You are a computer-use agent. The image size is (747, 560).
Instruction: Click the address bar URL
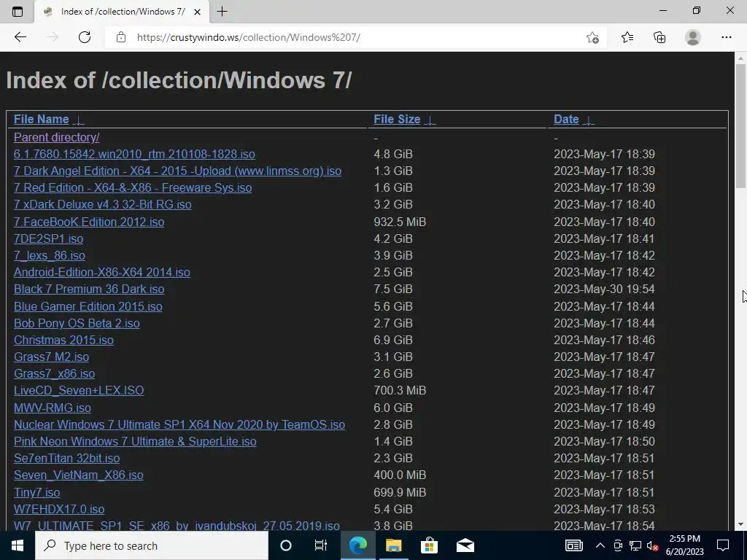248,37
